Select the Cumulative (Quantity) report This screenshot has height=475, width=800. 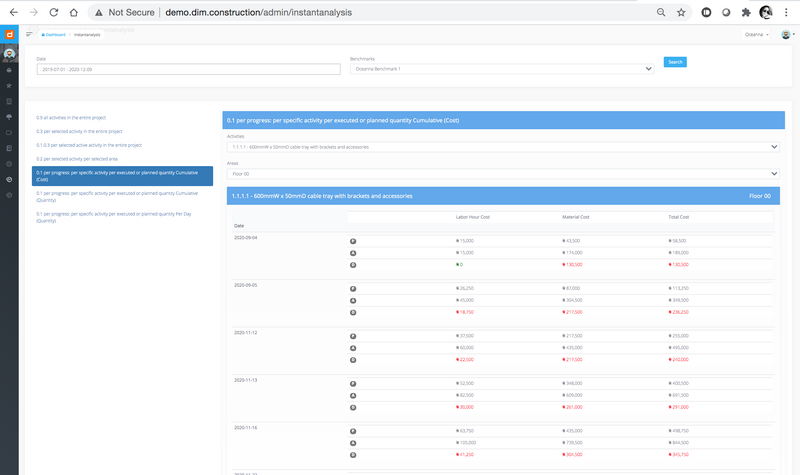tap(117, 197)
